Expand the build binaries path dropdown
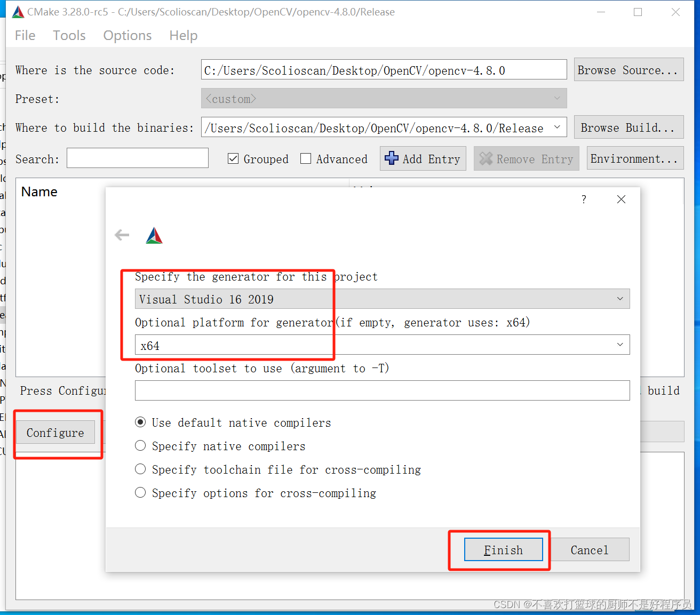This screenshot has width=700, height=615. [x=557, y=127]
